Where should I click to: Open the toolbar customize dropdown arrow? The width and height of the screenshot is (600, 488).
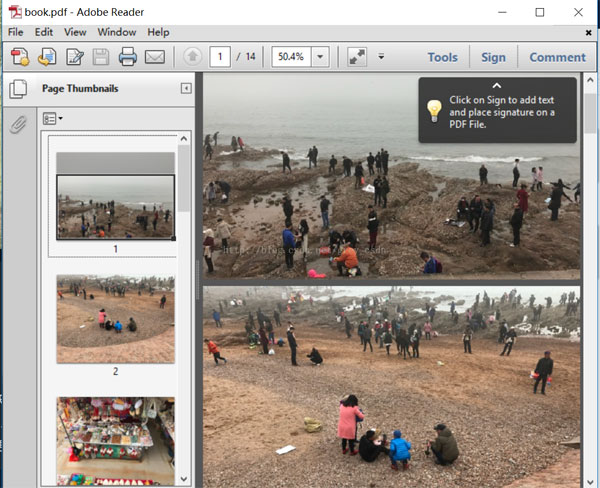[x=381, y=57]
